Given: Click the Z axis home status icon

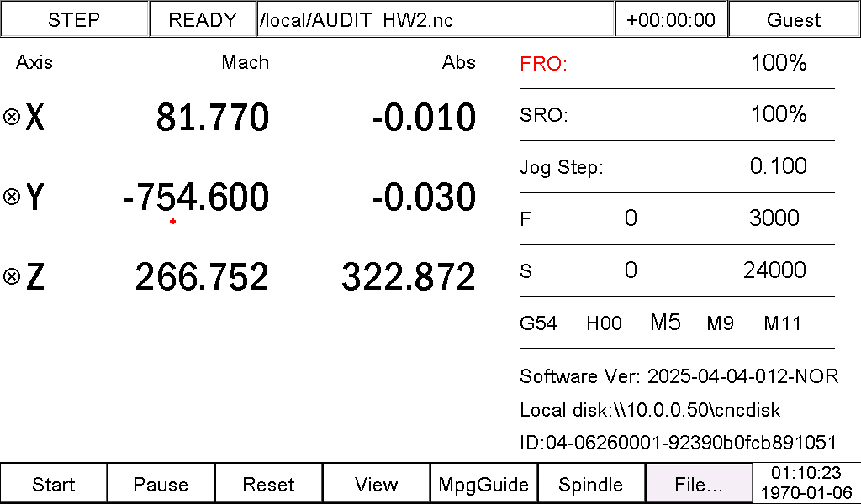Looking at the screenshot, I should [x=12, y=276].
